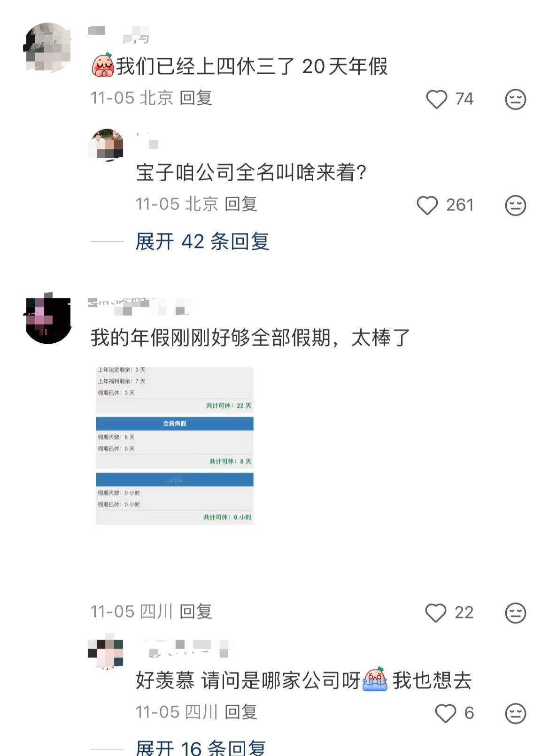549x756 pixels.
Task: Tap dislike face beside 6 likes
Action: (515, 713)
